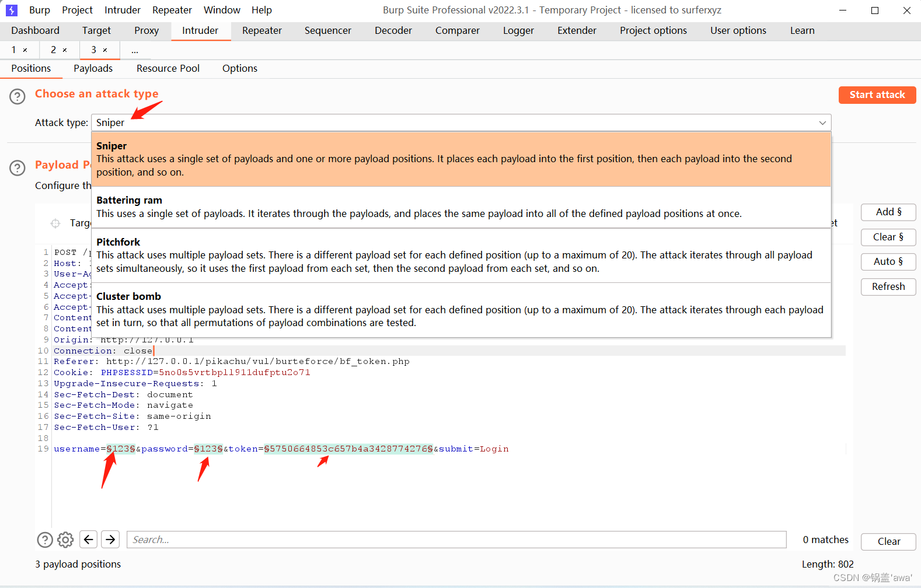The height and width of the screenshot is (588, 921).
Task: Click the Add § button
Action: (888, 212)
